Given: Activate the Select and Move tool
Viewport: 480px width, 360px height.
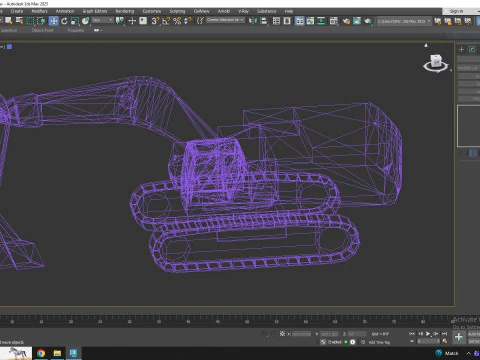Looking at the screenshot, I should [53, 21].
